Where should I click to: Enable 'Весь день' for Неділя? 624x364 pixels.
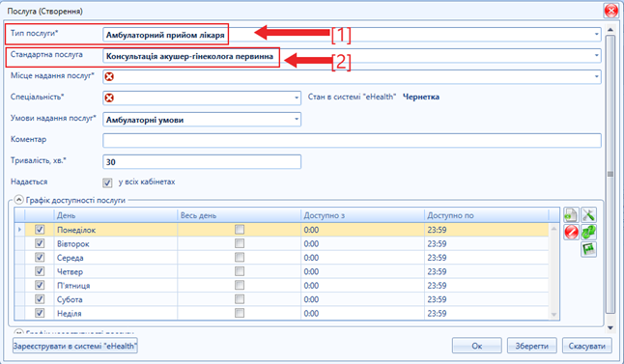pos(240,313)
